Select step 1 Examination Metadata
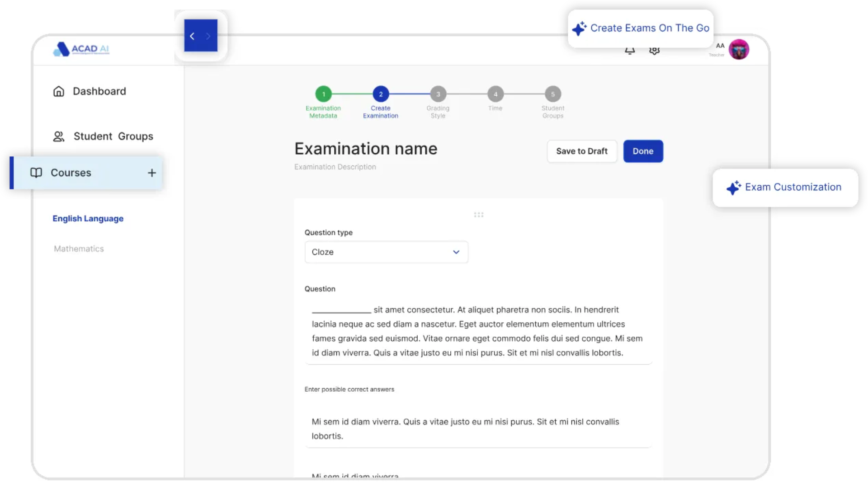 (323, 94)
